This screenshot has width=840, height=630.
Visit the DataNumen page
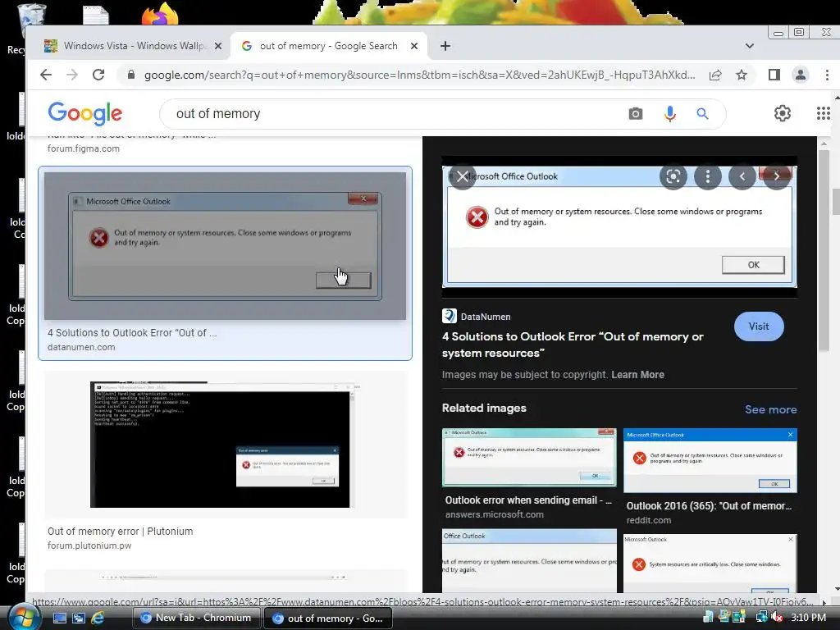pyautogui.click(x=759, y=326)
